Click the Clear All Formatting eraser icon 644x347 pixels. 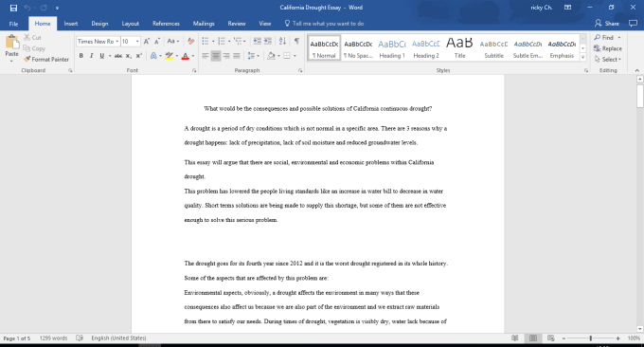coord(190,41)
